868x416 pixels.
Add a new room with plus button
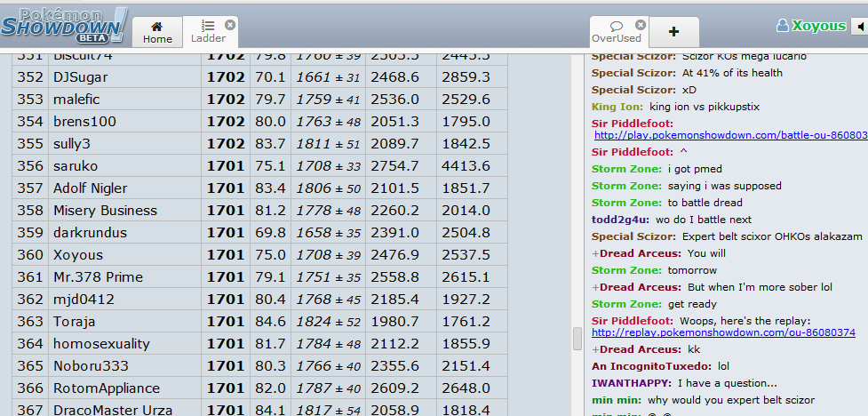coord(673,32)
